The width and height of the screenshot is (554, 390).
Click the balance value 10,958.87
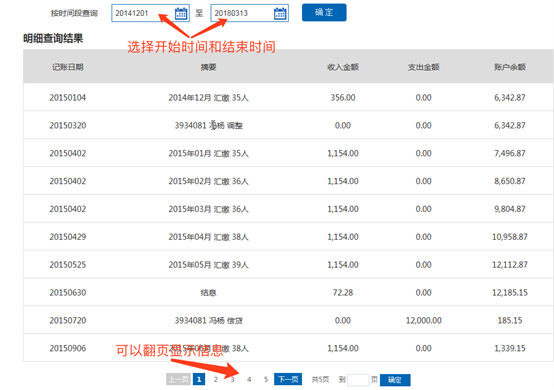(510, 237)
